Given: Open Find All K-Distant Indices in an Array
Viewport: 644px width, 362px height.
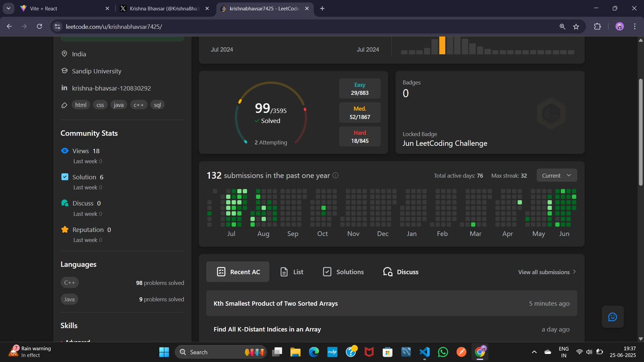Looking at the screenshot, I should [267, 329].
